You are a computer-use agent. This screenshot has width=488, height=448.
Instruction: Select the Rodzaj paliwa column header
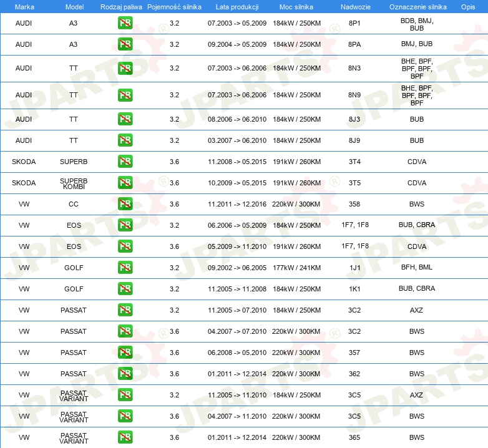[121, 6]
